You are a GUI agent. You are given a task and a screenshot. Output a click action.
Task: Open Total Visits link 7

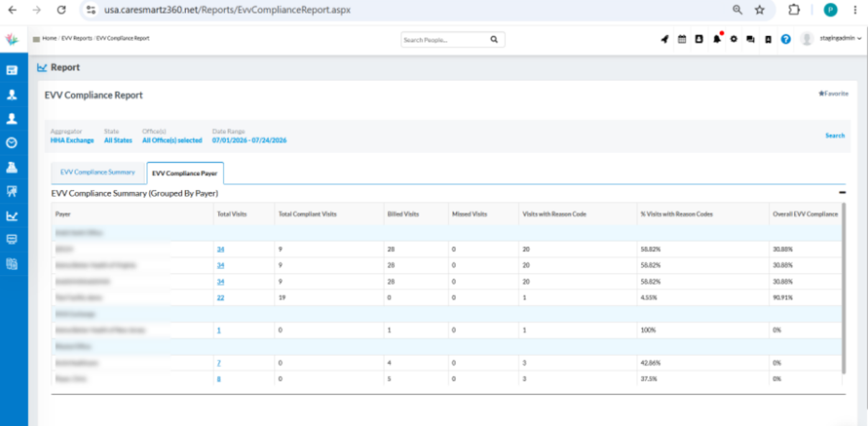[218, 362]
